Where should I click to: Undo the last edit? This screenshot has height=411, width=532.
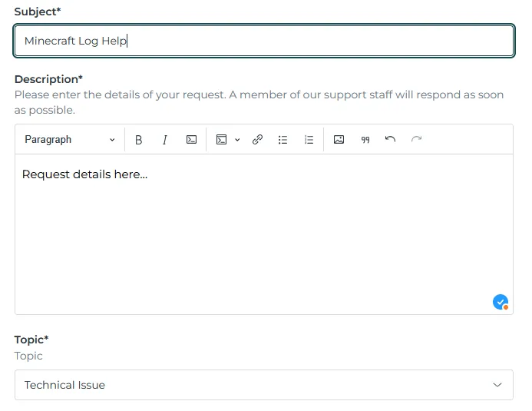391,140
